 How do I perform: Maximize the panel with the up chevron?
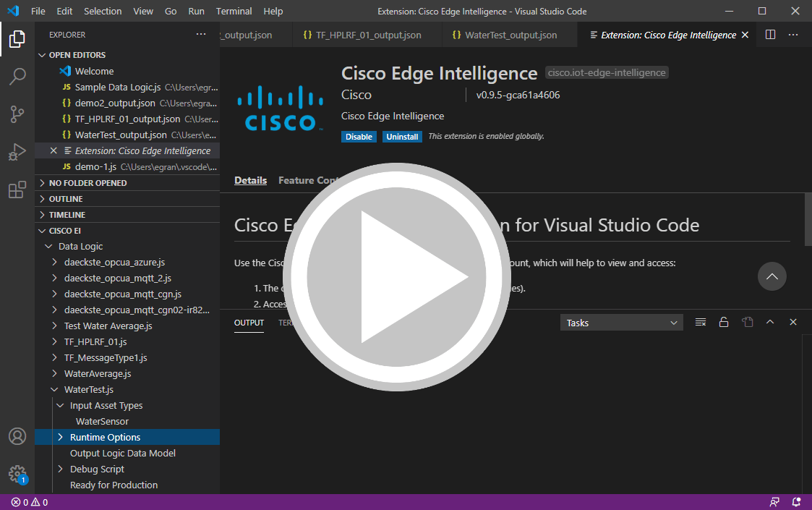click(770, 323)
